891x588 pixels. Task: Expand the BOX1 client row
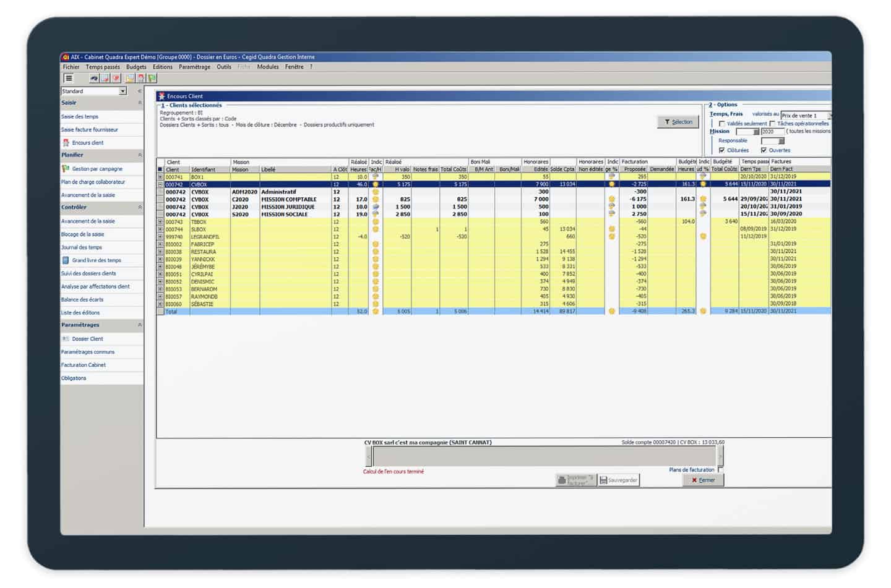coord(160,177)
